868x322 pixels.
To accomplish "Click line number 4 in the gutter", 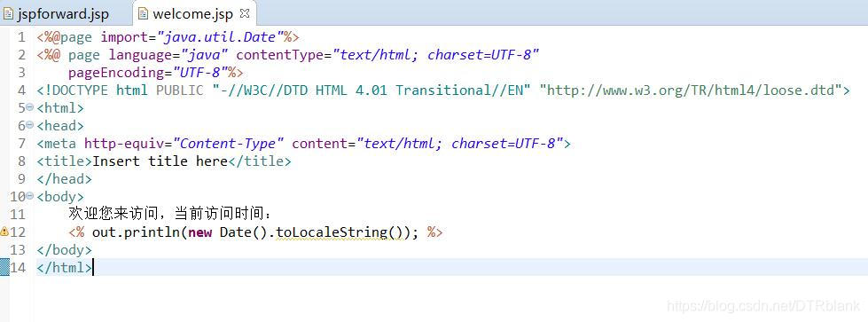I will (21, 90).
